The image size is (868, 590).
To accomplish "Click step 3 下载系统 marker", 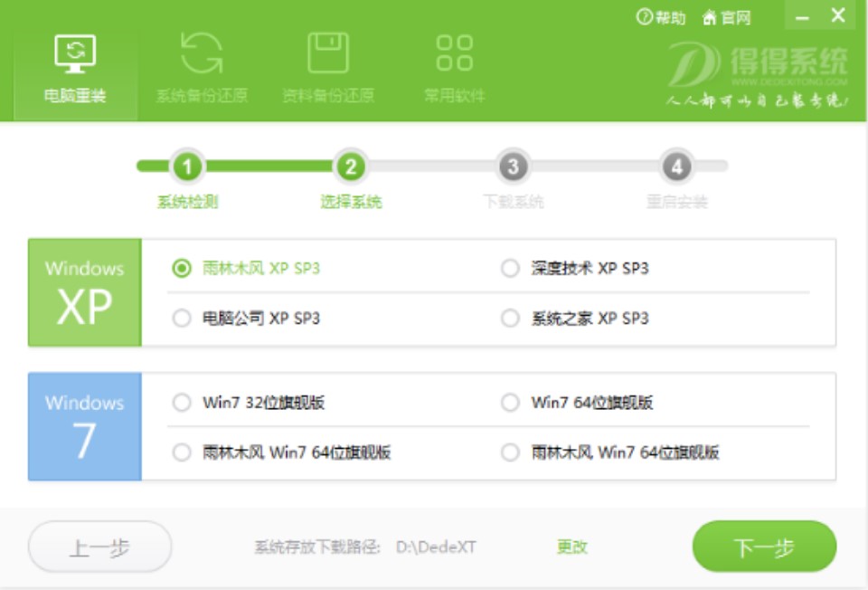I will point(514,167).
